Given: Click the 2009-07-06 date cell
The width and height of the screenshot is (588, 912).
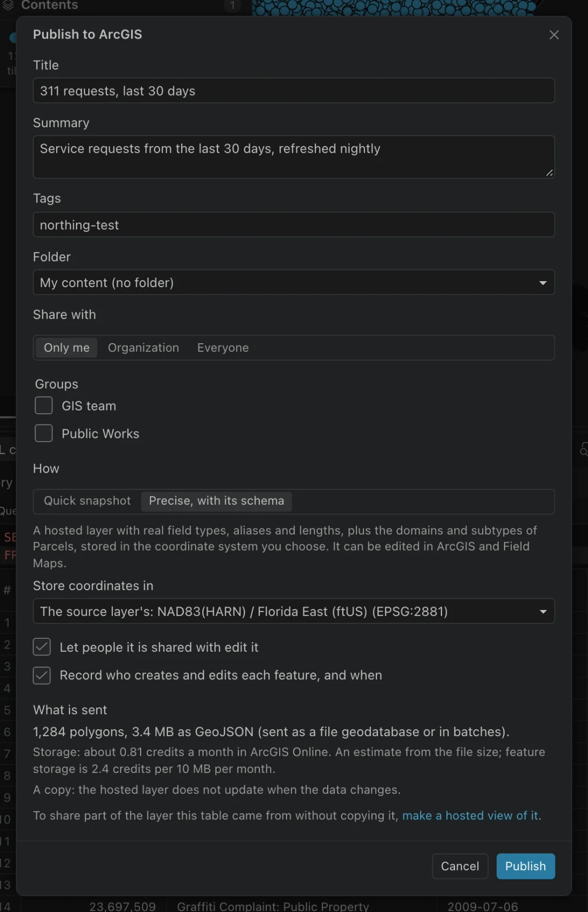Looking at the screenshot, I should tap(482, 906).
